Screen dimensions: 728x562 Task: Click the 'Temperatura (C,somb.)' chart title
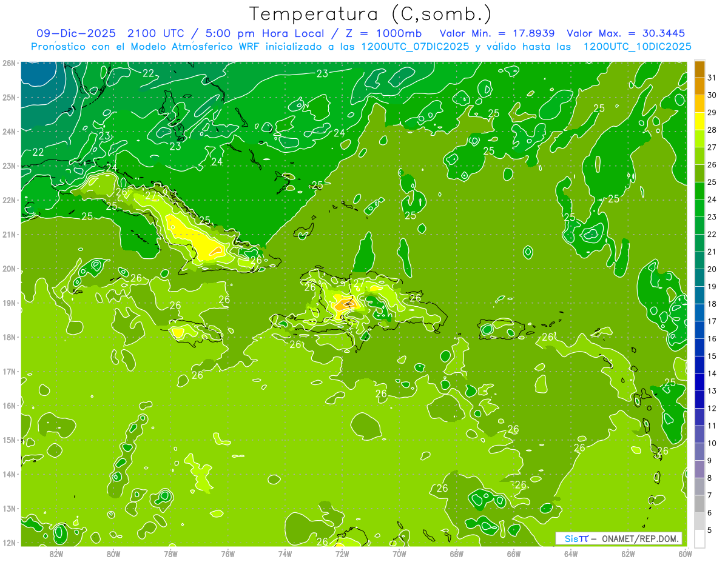(x=371, y=15)
